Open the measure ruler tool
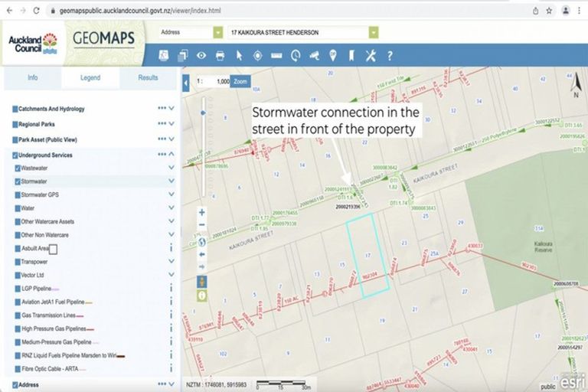The image size is (588, 392). coord(276,55)
